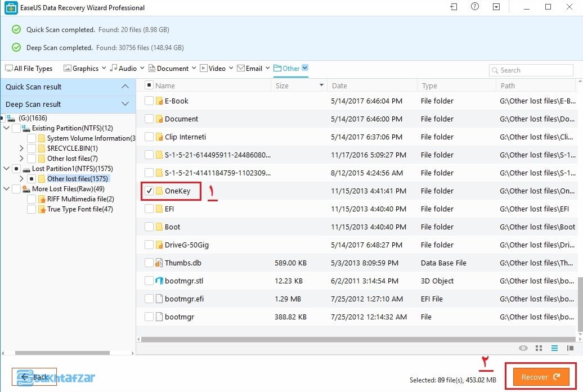Check the Thumbs.db file checkbox
The image size is (583, 392).
point(149,263)
